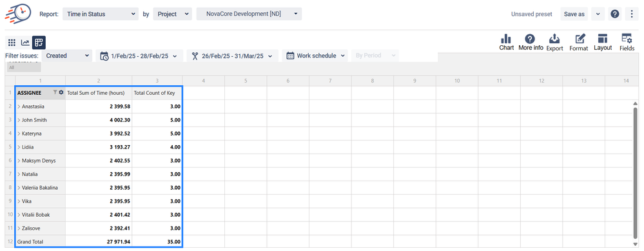This screenshot has width=644, height=251.
Task: Select cell value 3 992.52
Action: pos(99,134)
